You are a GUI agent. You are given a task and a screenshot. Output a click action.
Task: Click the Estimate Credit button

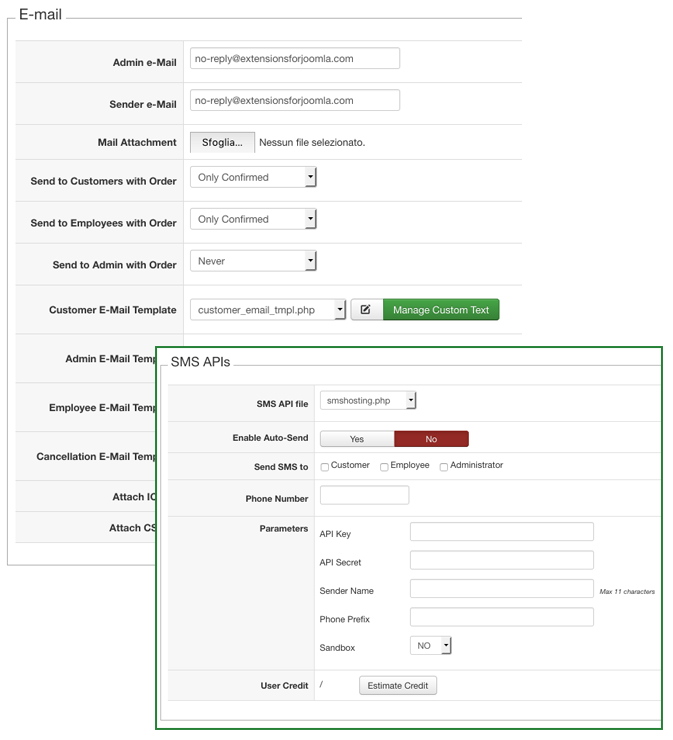pos(398,686)
